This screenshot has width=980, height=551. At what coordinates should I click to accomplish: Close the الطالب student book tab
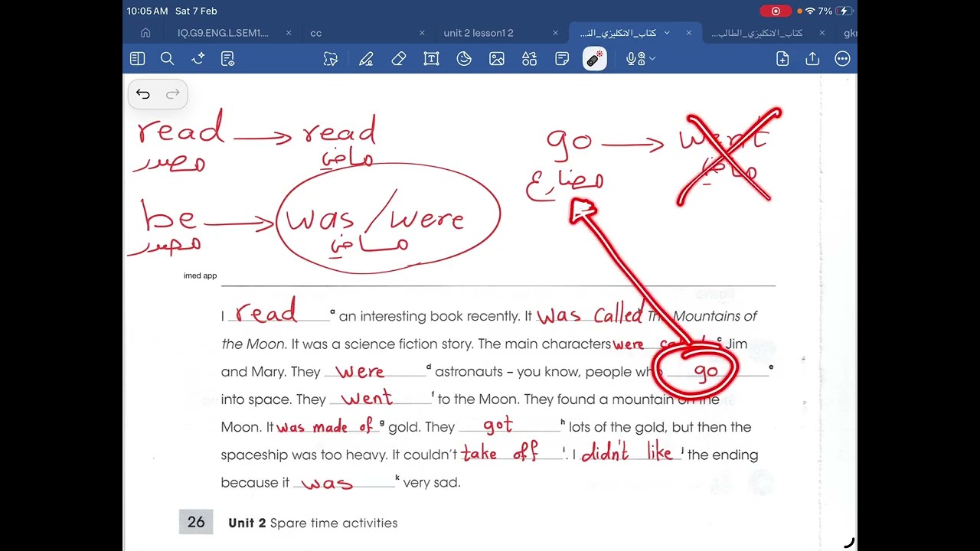pos(822,33)
